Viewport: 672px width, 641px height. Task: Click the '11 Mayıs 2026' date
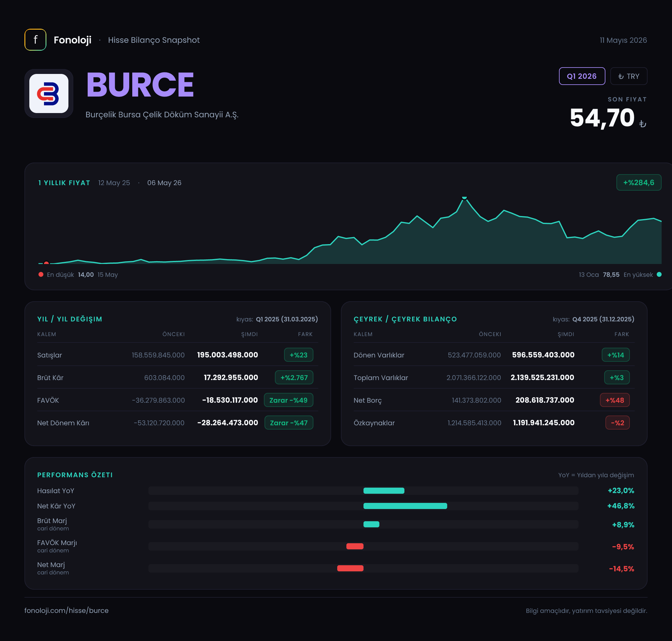pos(623,40)
